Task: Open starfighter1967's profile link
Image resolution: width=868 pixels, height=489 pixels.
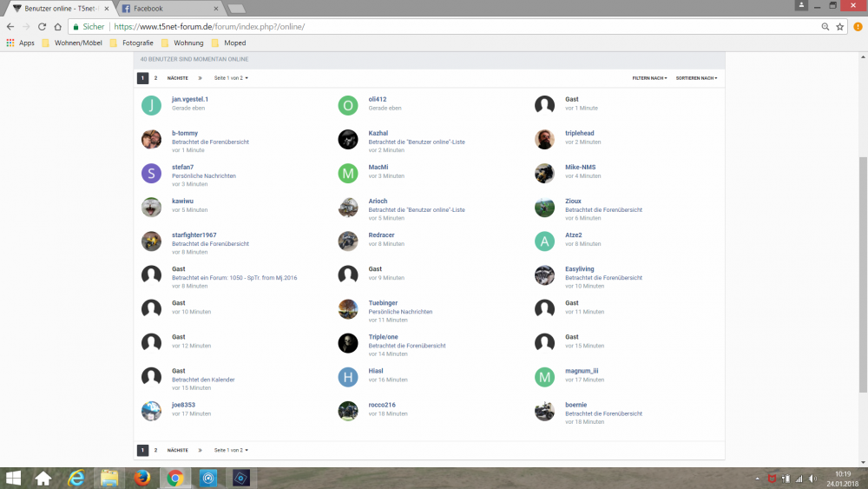Action: point(194,235)
